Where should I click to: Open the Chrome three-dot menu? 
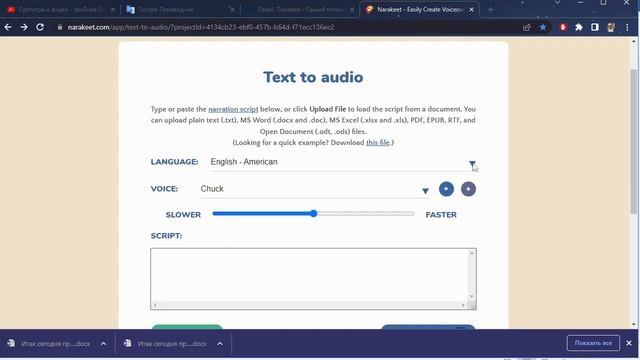(627, 27)
